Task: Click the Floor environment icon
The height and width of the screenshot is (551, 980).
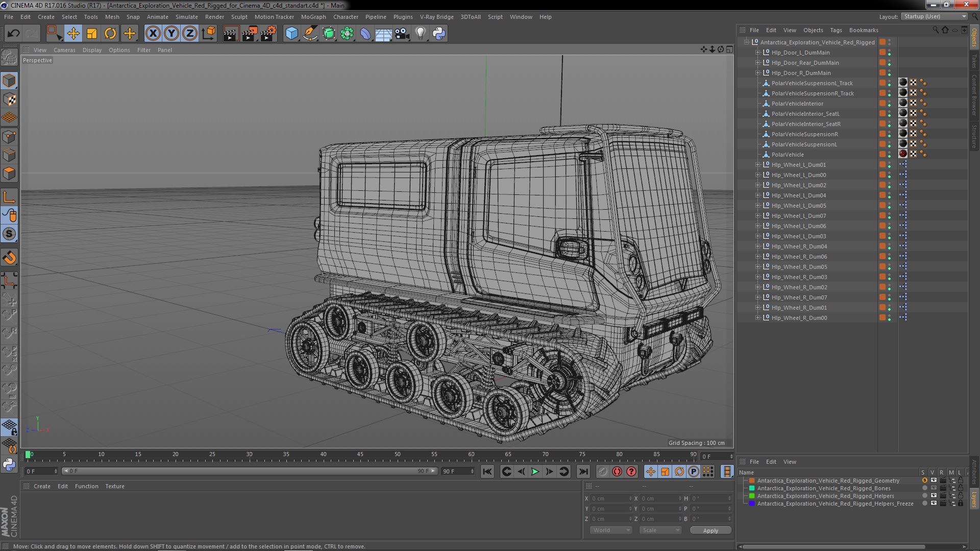Action: pos(383,34)
